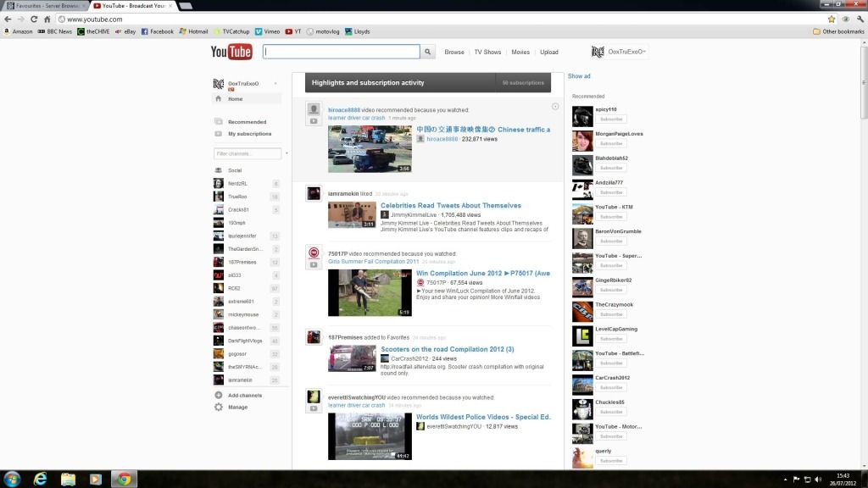Click the Add channels plus icon
868x488 pixels.
click(x=219, y=395)
